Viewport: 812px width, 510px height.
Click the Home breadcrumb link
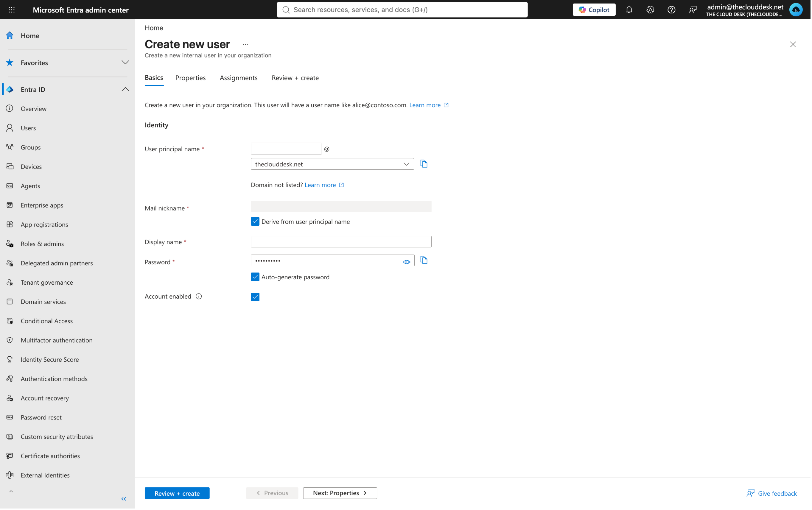coord(154,28)
